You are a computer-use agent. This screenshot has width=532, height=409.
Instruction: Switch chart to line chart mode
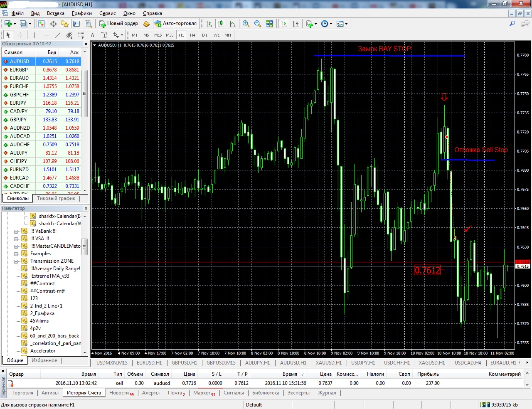[x=232, y=24]
